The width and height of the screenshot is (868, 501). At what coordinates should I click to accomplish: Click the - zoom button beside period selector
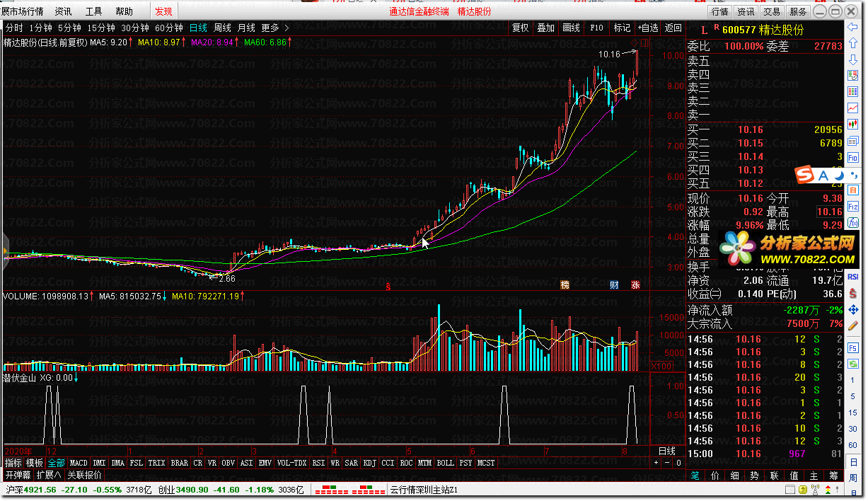(667, 463)
